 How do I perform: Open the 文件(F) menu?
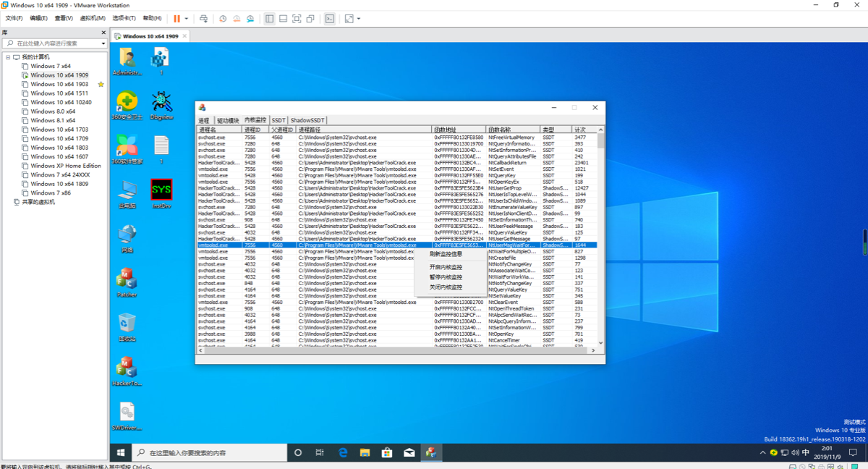pyautogui.click(x=14, y=18)
